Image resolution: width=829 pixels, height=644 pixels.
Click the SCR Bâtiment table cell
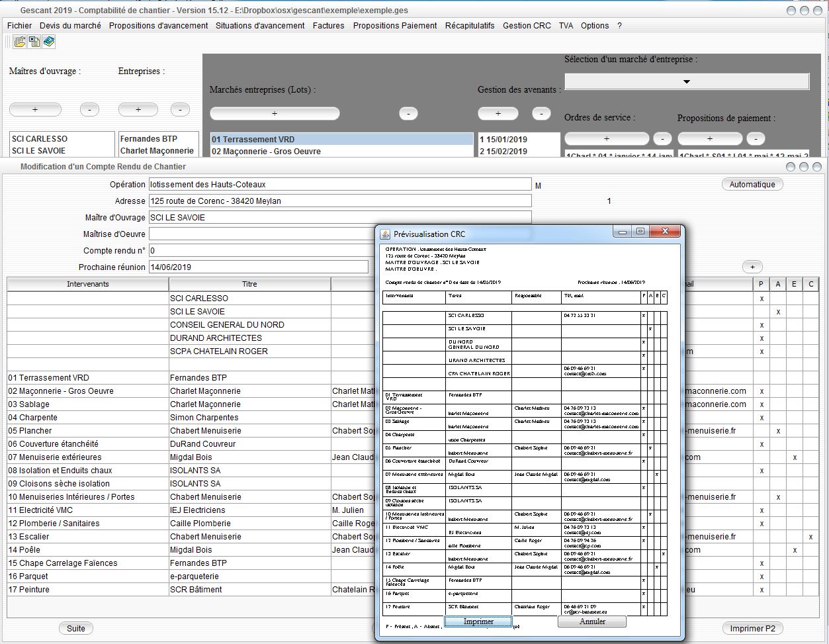pos(249,590)
